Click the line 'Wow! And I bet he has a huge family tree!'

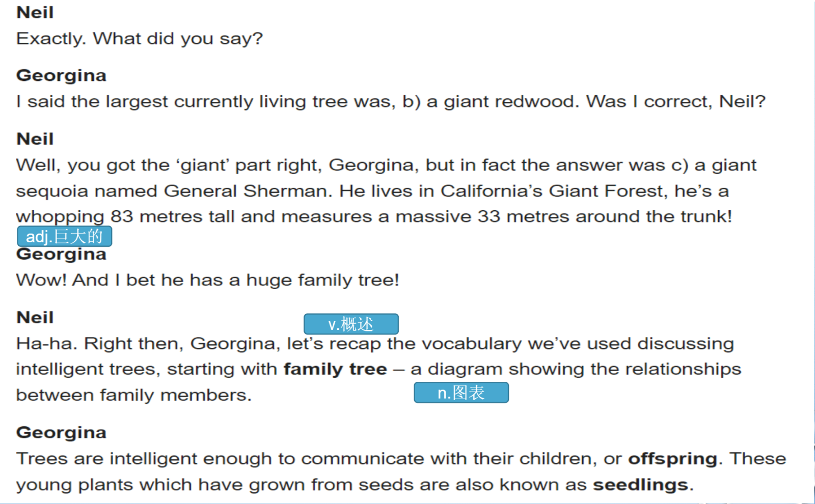tap(207, 280)
